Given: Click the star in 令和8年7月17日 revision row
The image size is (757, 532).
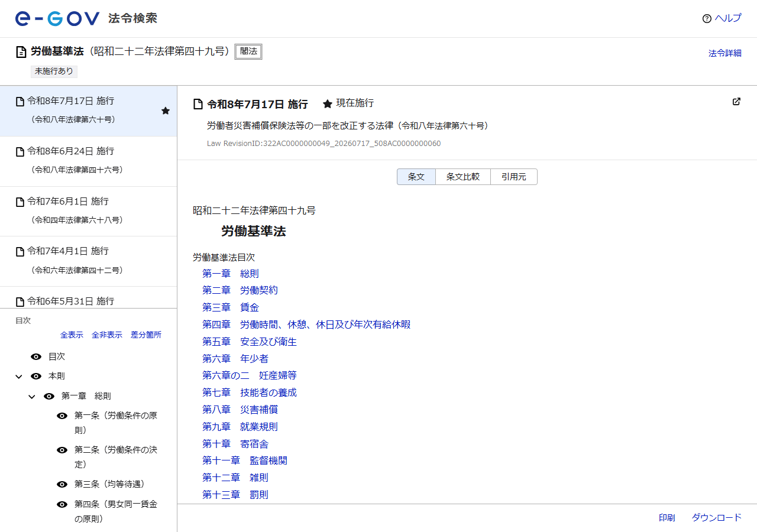Looking at the screenshot, I should point(166,111).
